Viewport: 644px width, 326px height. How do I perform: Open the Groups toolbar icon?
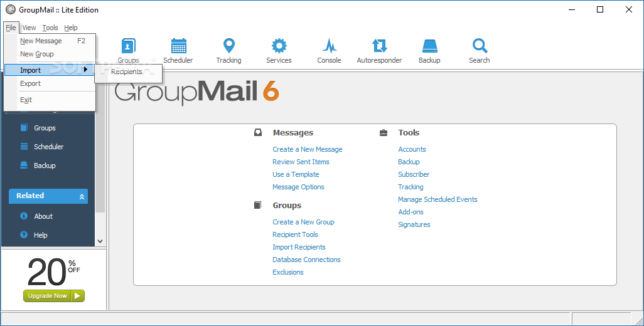point(128,46)
